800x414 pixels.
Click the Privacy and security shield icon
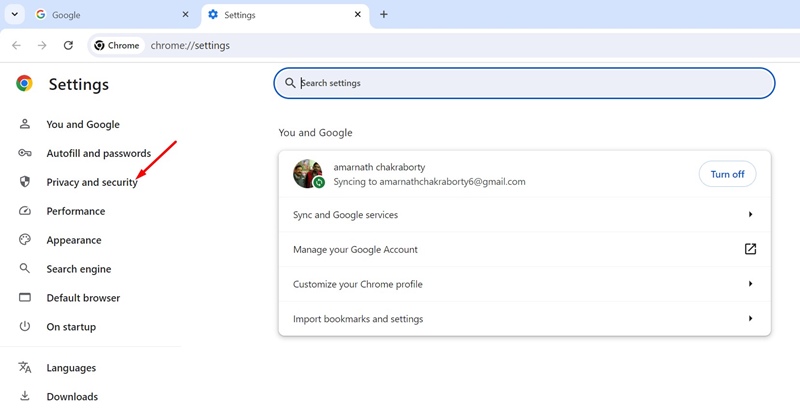[25, 182]
